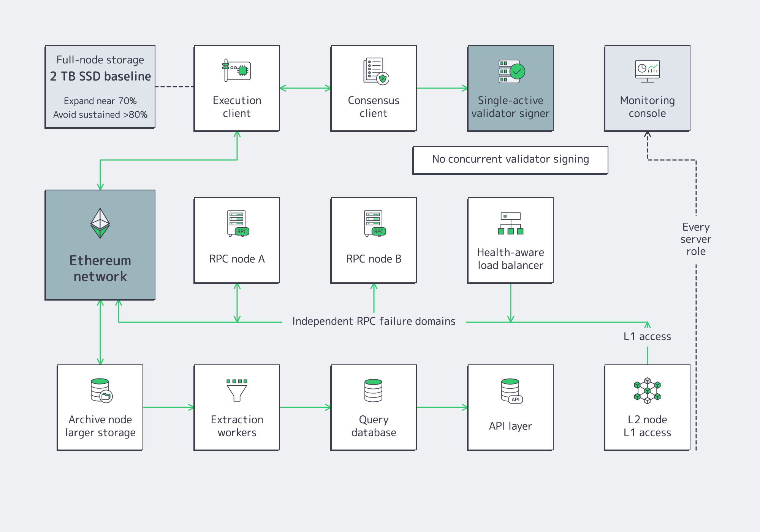This screenshot has height=532, width=760.
Task: Click the L2 node cube-cluster icon
Action: click(x=648, y=390)
